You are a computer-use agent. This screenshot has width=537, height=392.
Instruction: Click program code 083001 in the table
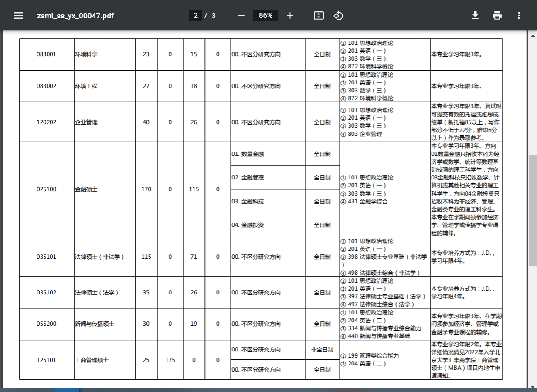point(47,54)
